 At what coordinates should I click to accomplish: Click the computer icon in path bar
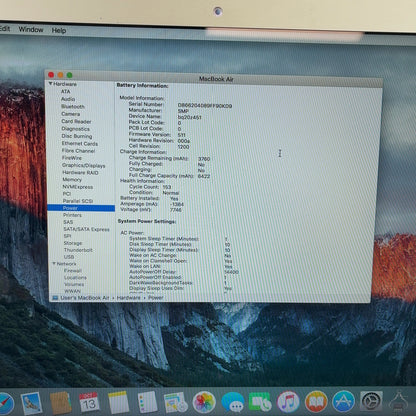(x=55, y=298)
